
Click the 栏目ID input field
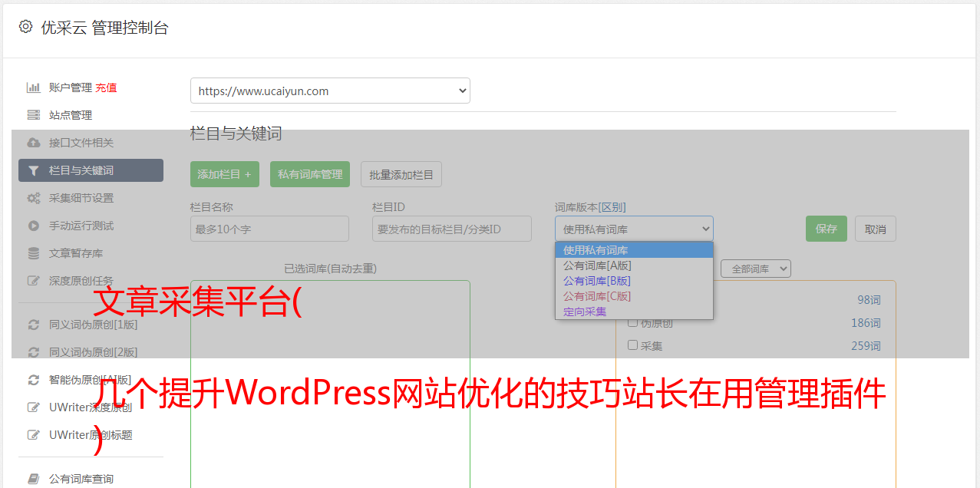452,229
